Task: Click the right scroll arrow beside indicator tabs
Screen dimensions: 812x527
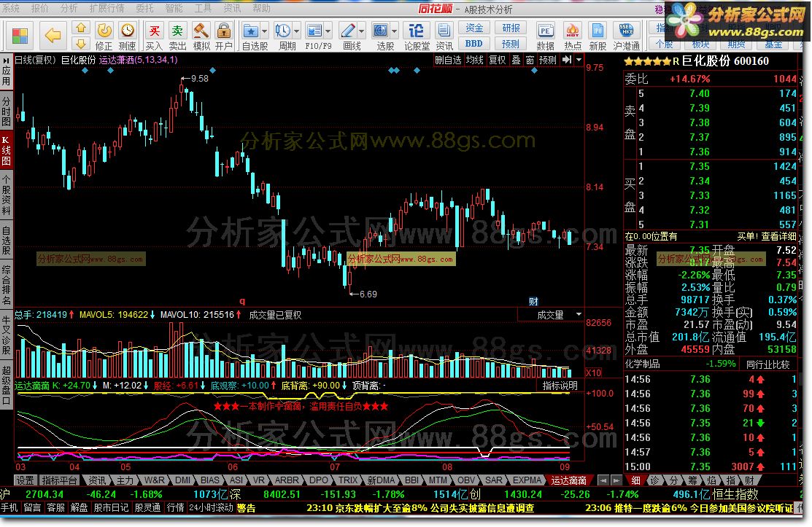Action: click(x=616, y=480)
